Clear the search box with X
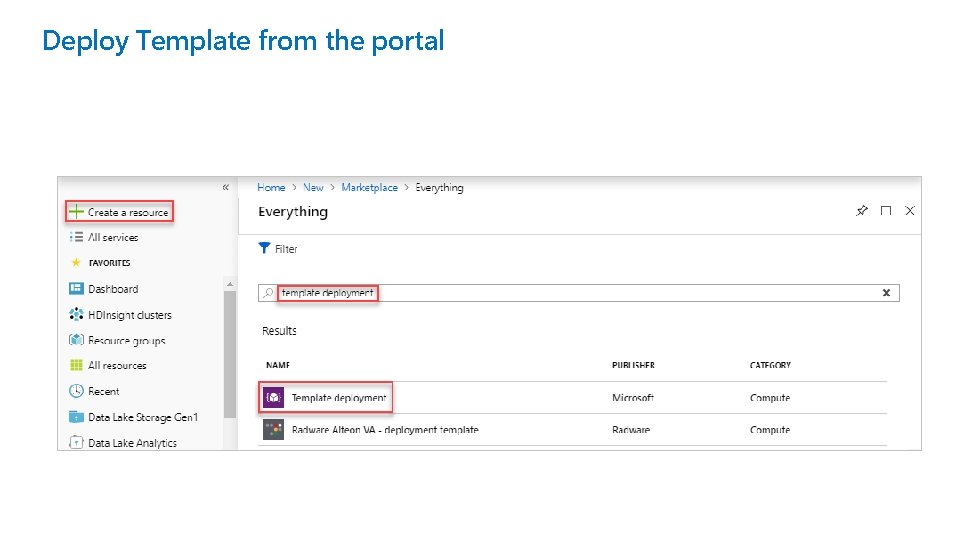 (886, 293)
